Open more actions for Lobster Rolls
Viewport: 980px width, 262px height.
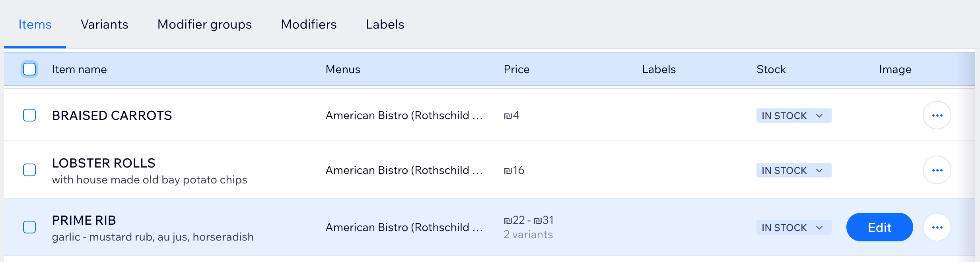[937, 170]
